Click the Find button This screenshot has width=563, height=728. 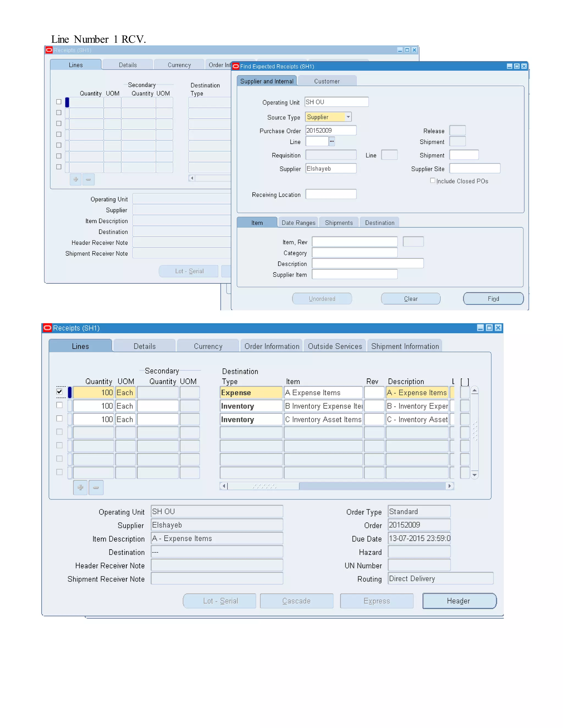point(493,298)
